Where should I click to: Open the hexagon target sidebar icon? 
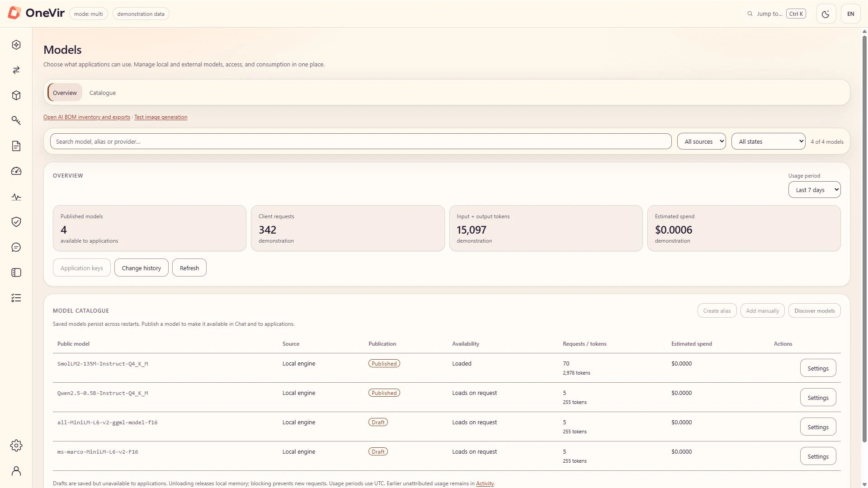click(16, 45)
